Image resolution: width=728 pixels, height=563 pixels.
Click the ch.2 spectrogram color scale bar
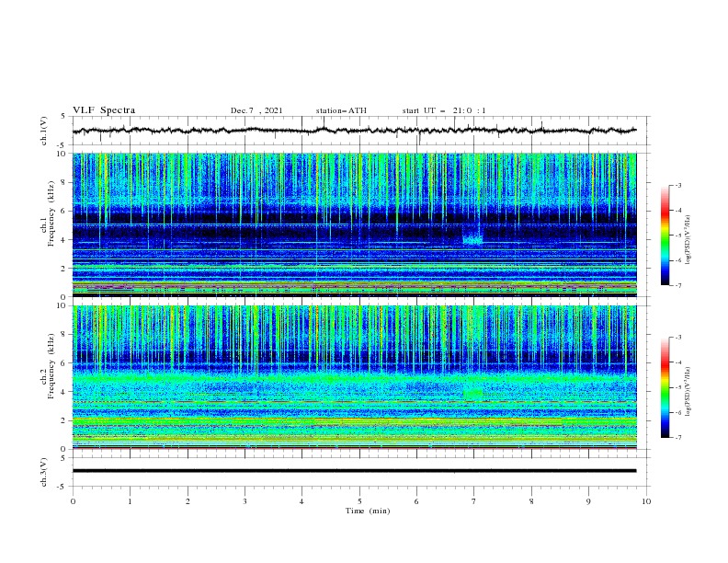tap(665, 387)
